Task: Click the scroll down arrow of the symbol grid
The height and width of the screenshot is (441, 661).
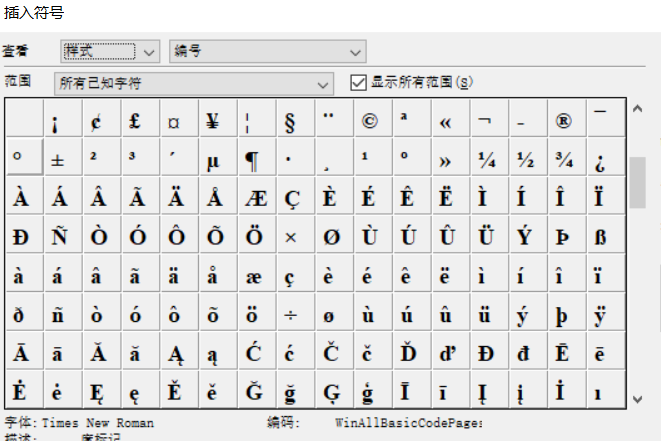Action: pos(638,399)
